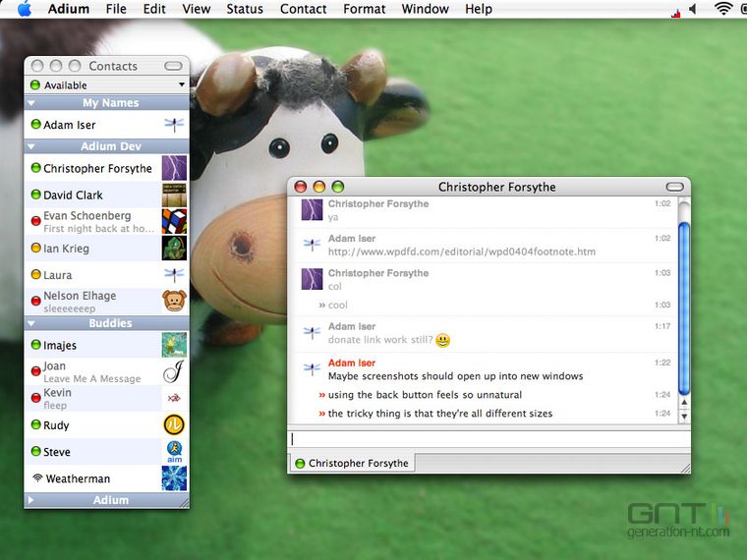Collapse the Adium Dev group
Screen dimensions: 747x560
[31, 146]
